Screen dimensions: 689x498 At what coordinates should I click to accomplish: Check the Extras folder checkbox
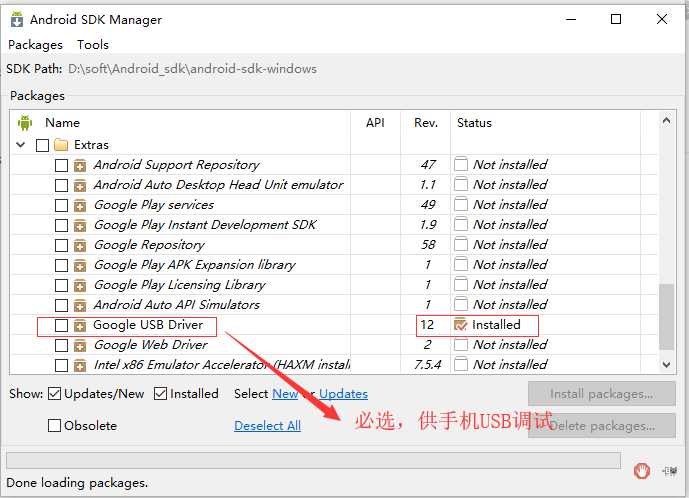pyautogui.click(x=43, y=145)
